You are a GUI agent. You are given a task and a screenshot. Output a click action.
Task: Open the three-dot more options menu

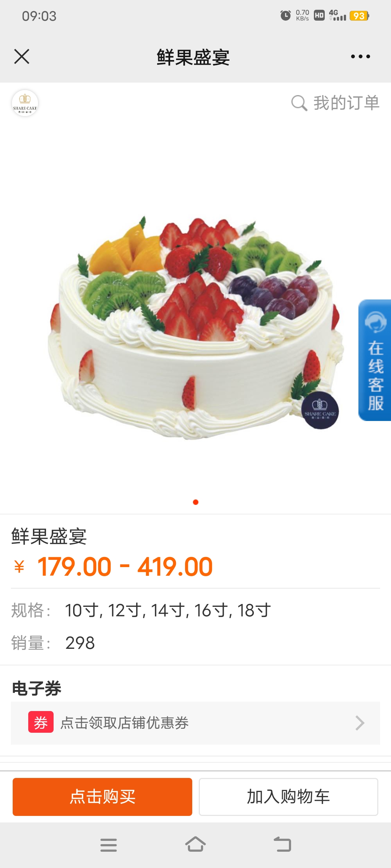click(x=360, y=56)
